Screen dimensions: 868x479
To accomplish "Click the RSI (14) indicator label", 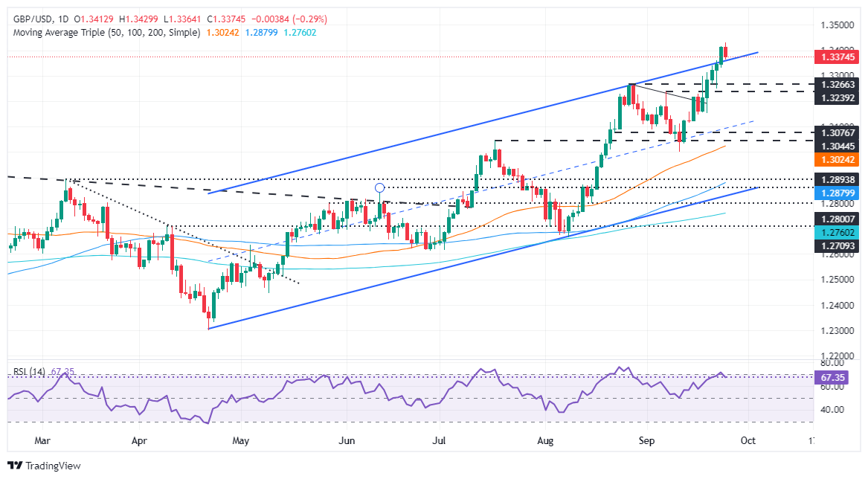I will (28, 371).
